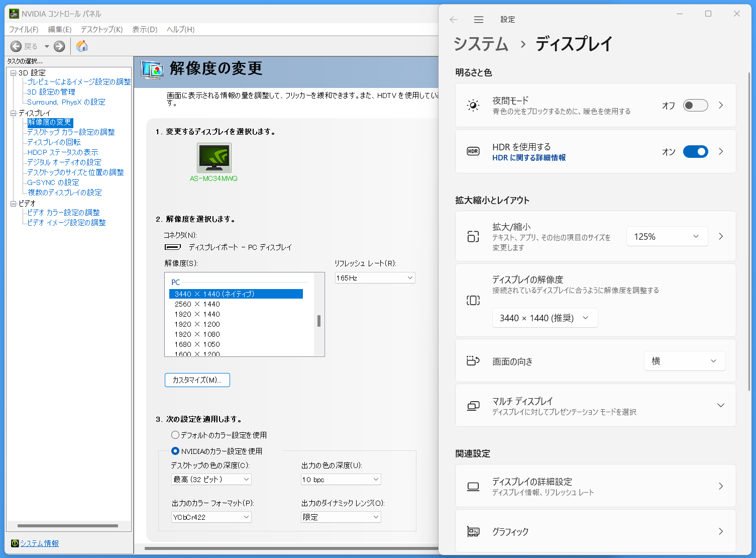Click the resolution list scrollbar thumb
The image size is (756, 558).
319,321
